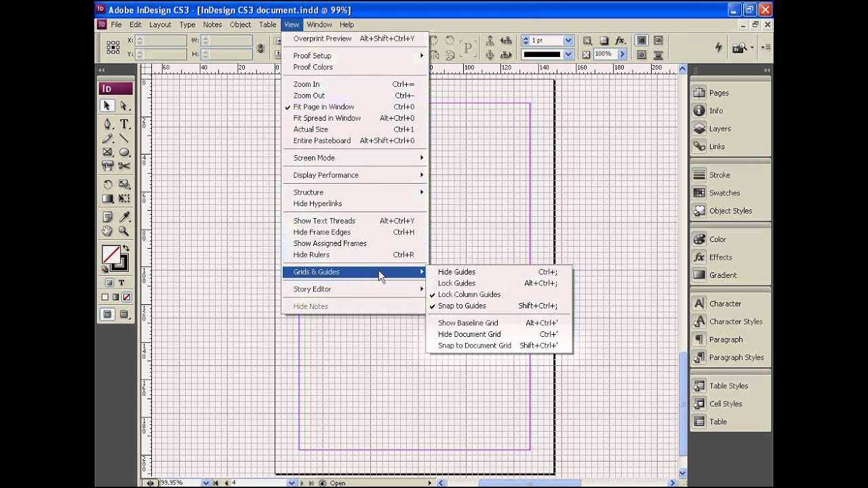Click the X position input field

[x=161, y=41]
